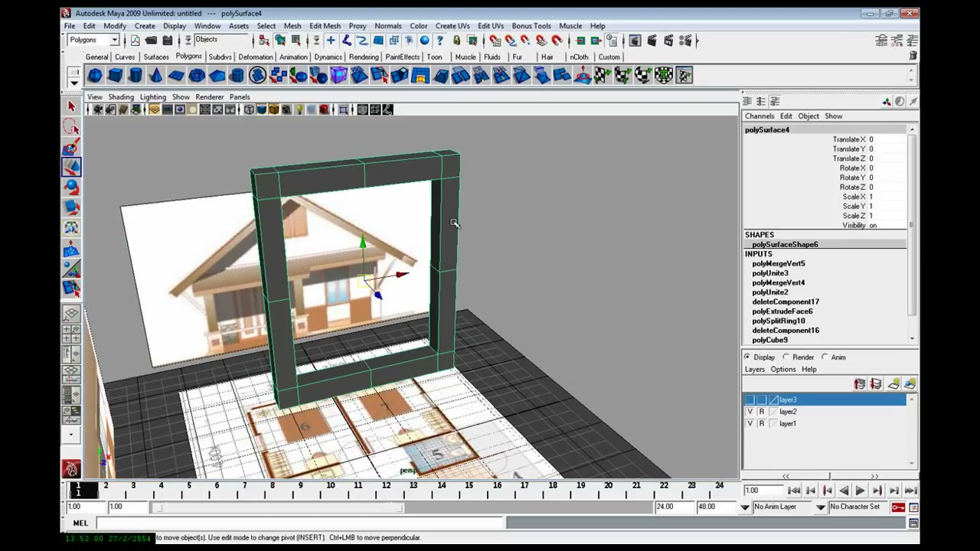
Task: Open the Script Editor icon
Action: coord(913,523)
